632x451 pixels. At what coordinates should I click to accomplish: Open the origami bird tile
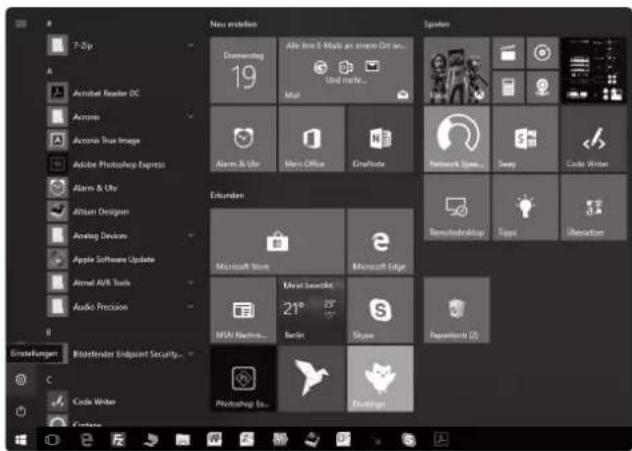312,378
